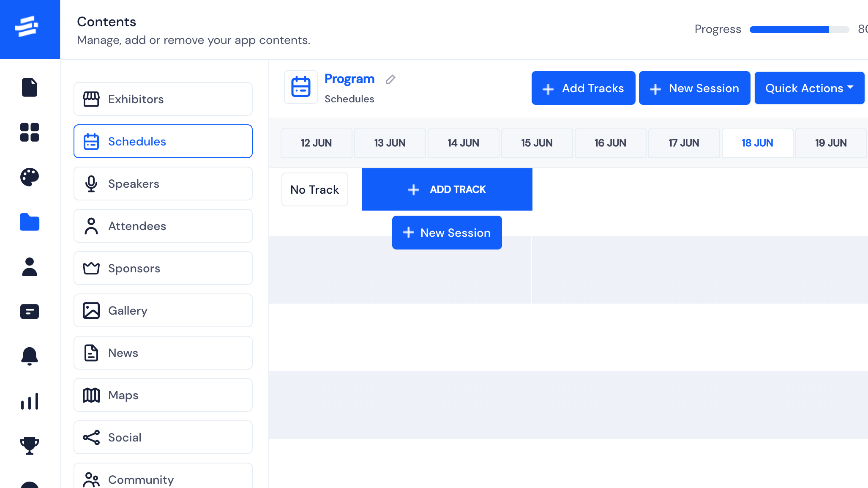Click the edit pencil icon on Program

[390, 79]
